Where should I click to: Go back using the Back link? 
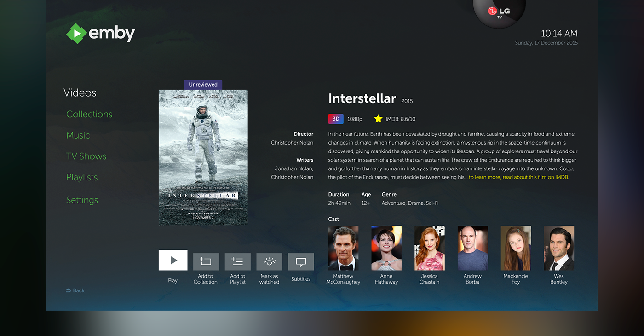coord(75,290)
